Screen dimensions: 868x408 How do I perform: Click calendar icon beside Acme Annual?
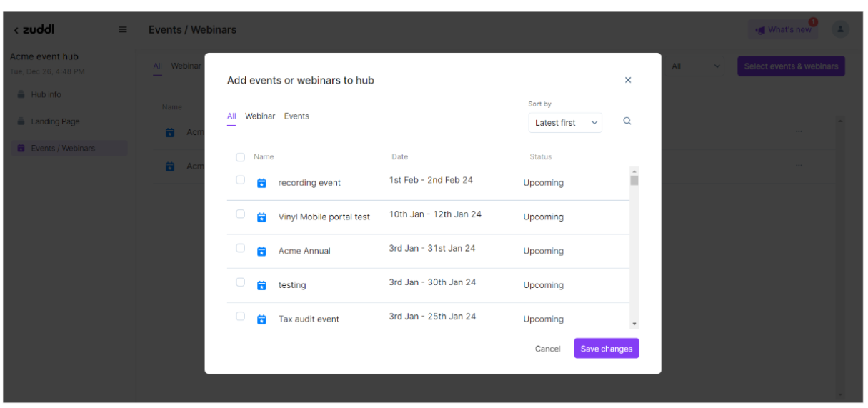coord(261,251)
